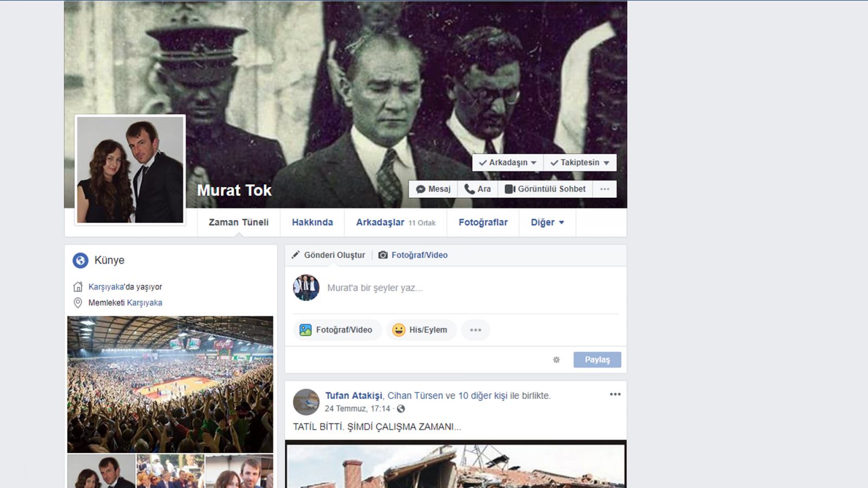The width and height of the screenshot is (868, 488).
Task: Open the Diğer dropdown menu
Action: point(546,222)
